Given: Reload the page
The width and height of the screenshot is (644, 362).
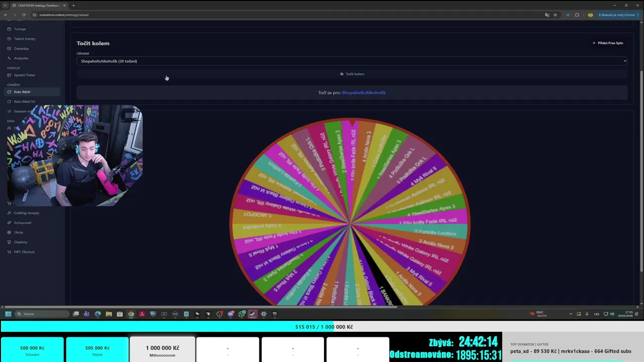Looking at the screenshot, I should (x=24, y=15).
